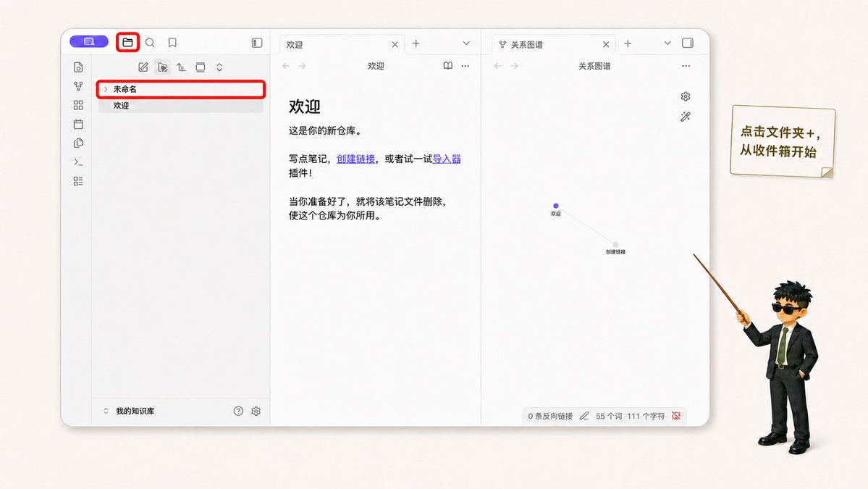
Task: Click the red sync-off status icon
Action: (676, 416)
